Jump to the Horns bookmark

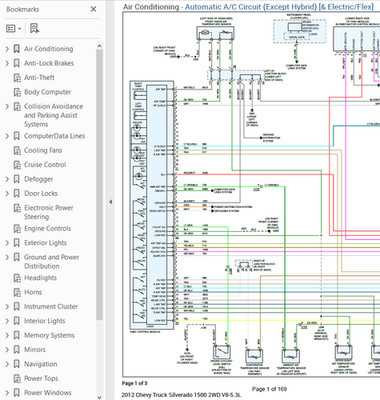click(x=33, y=292)
